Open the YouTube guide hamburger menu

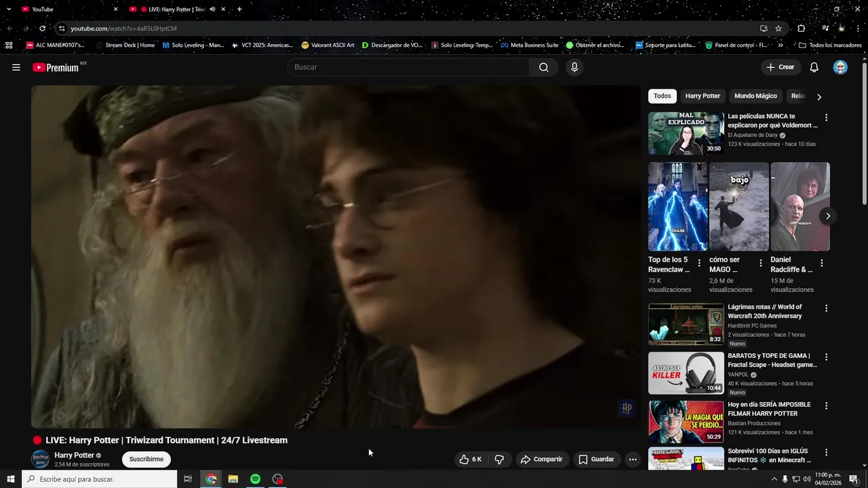tap(16, 67)
